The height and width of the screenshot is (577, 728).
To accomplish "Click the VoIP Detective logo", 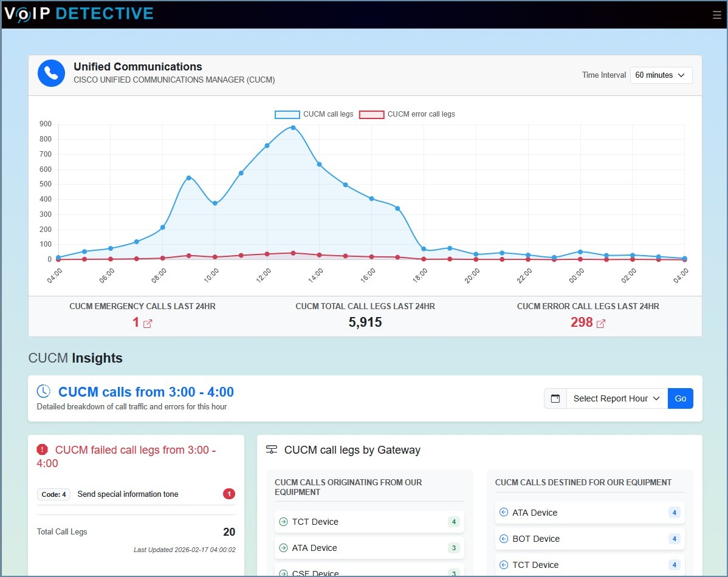I will pos(79,14).
